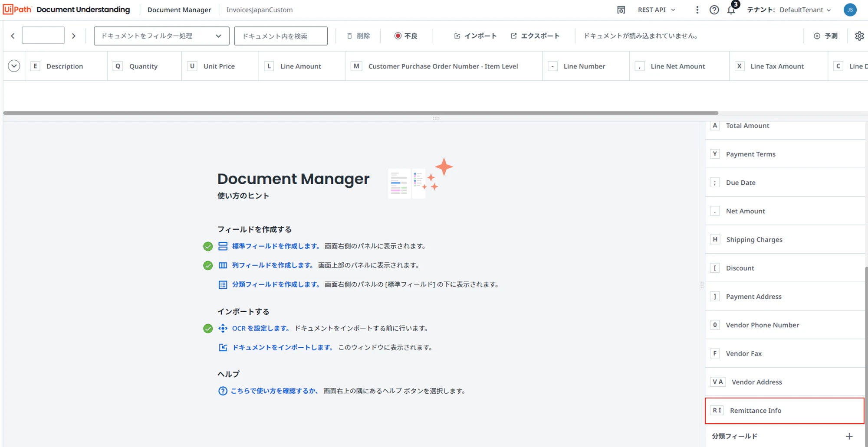Select the Due Date field
868x447 pixels.
point(785,183)
